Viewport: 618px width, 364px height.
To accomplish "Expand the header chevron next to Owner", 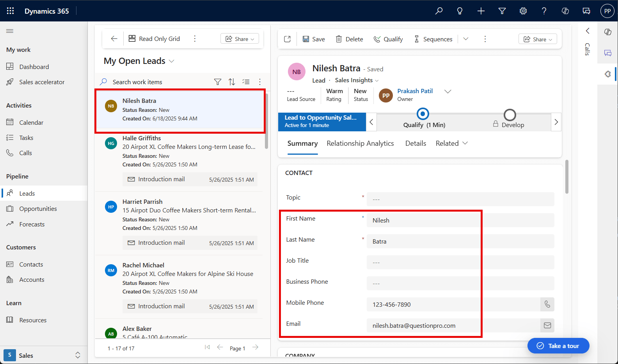I will click(x=448, y=91).
